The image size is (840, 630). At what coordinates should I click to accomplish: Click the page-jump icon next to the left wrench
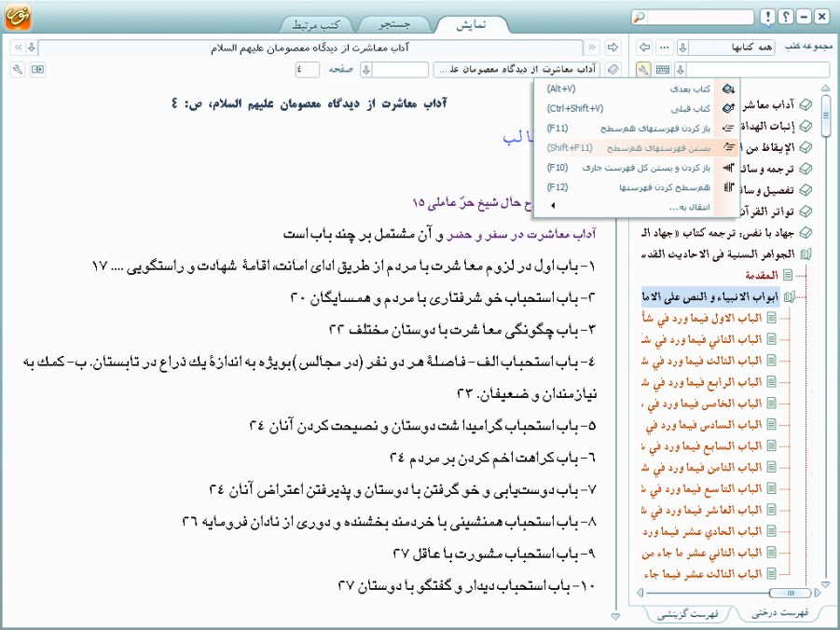(x=37, y=70)
